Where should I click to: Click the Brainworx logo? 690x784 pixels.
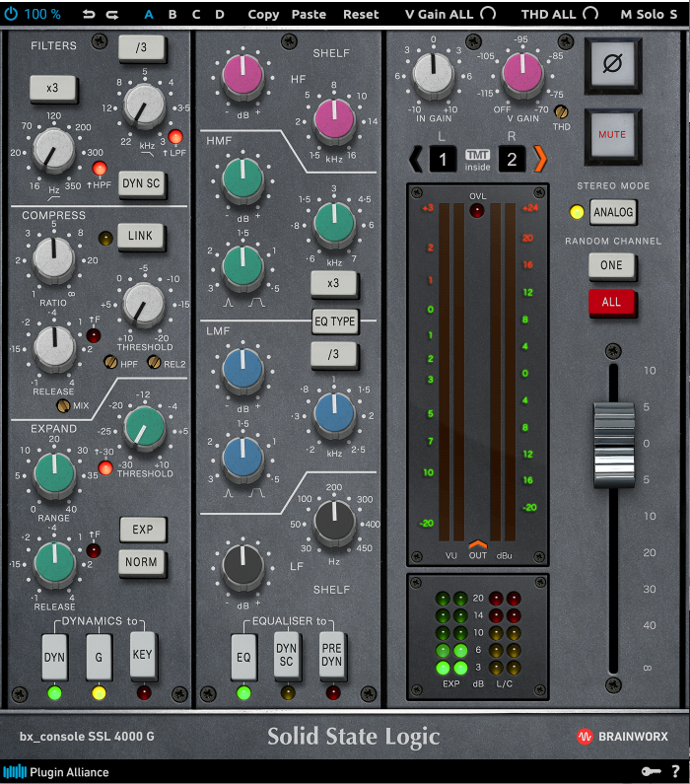point(622,736)
